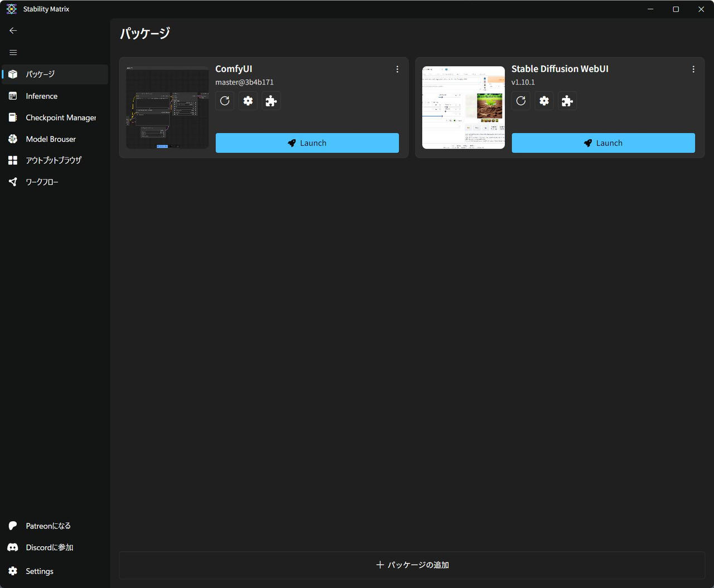Open Stable Diffusion WebUI extensions puzzle icon
714x588 pixels.
567,101
